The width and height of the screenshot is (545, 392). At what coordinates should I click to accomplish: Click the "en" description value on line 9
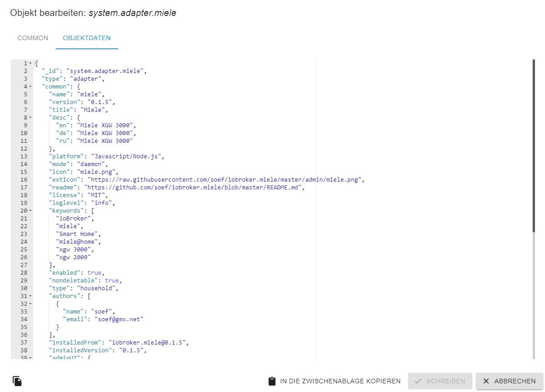105,125
